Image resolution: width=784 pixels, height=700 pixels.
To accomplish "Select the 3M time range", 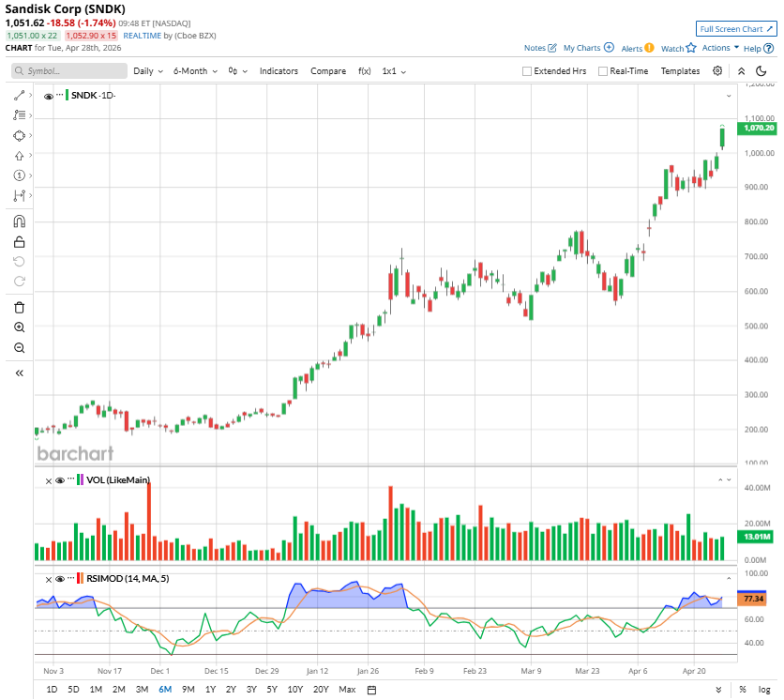I will point(142,690).
